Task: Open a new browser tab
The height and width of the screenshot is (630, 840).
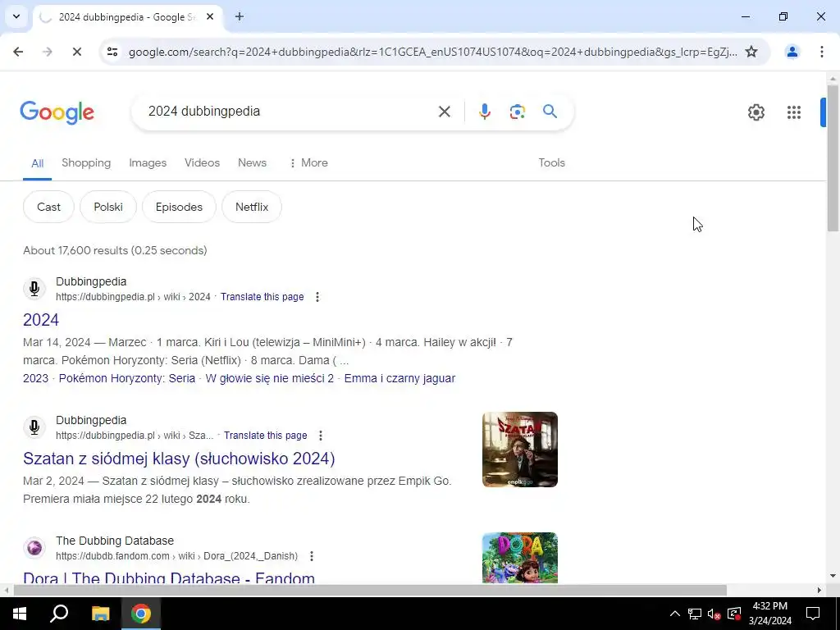Action: [x=240, y=16]
